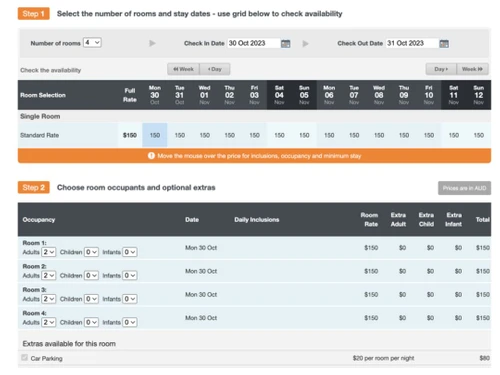Image resolution: width=500 pixels, height=375 pixels.
Task: Select the 150 rate for Fri 10 Nov
Action: click(429, 135)
